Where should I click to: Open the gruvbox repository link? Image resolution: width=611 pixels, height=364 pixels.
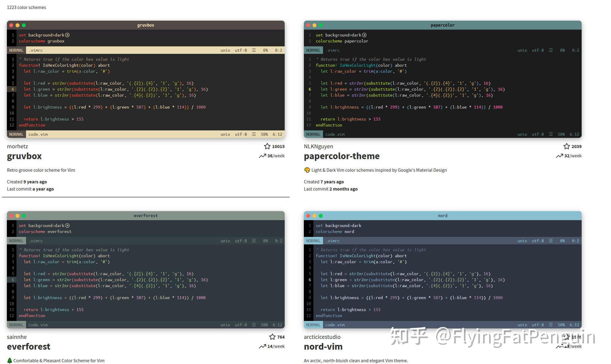pos(24,156)
